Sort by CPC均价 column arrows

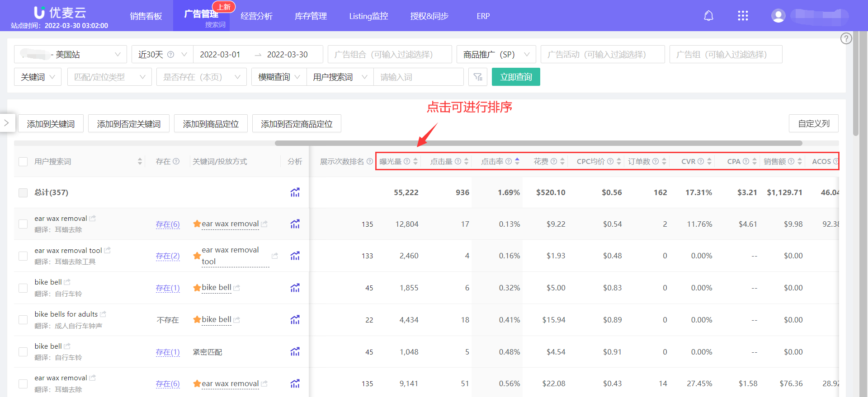point(619,161)
